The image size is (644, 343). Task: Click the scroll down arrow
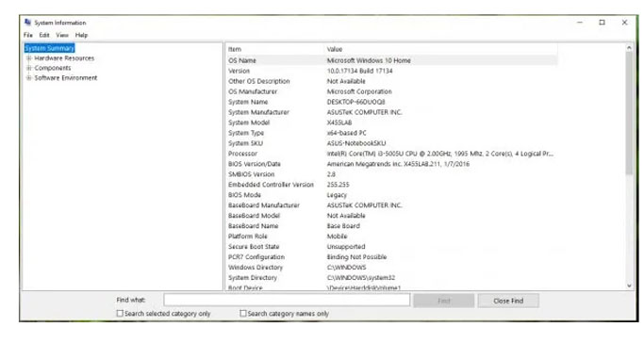[x=629, y=286]
